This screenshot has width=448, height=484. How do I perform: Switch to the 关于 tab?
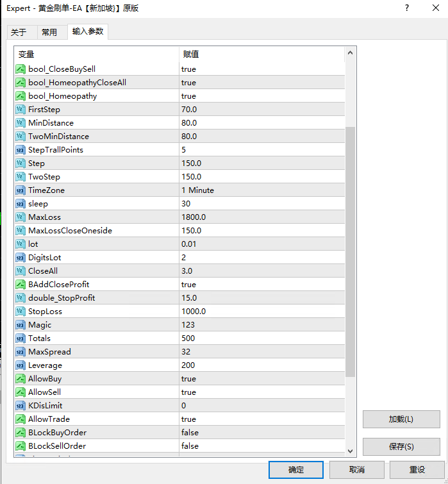pos(19,33)
